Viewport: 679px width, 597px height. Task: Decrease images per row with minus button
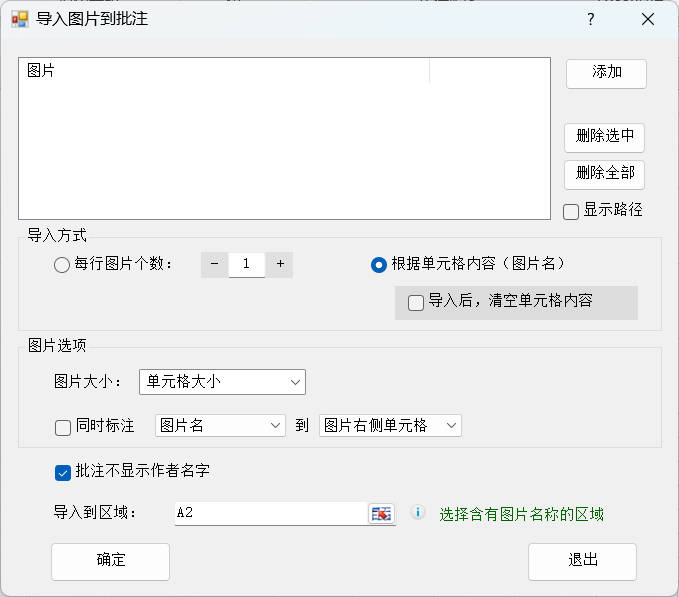(x=214, y=264)
